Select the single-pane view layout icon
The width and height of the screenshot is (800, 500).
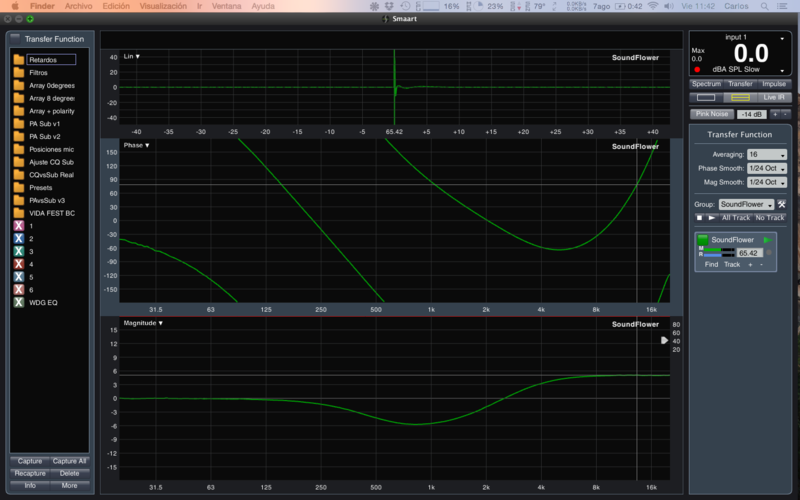point(706,97)
